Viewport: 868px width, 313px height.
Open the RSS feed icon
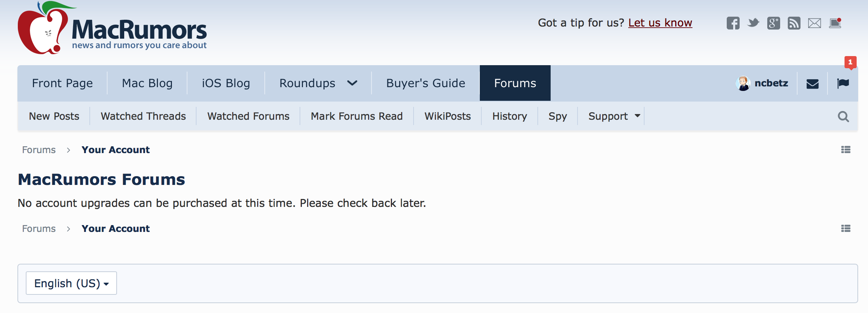pos(794,23)
